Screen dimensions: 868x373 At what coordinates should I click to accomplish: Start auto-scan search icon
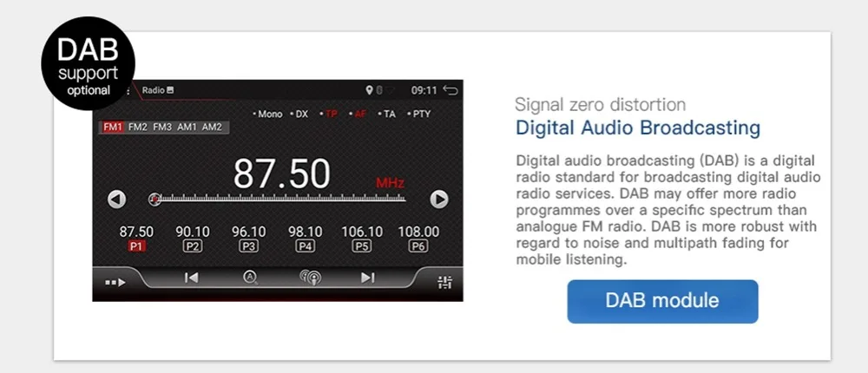(x=250, y=278)
